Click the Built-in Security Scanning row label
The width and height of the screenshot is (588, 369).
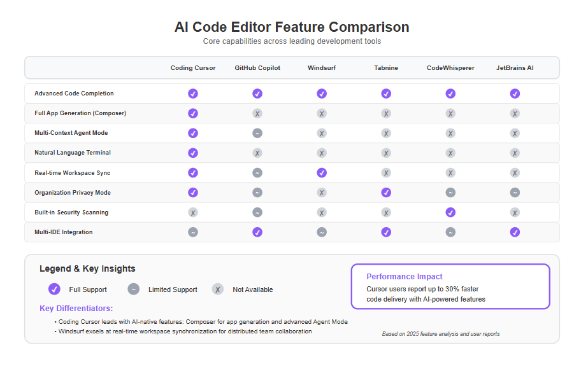(x=71, y=212)
